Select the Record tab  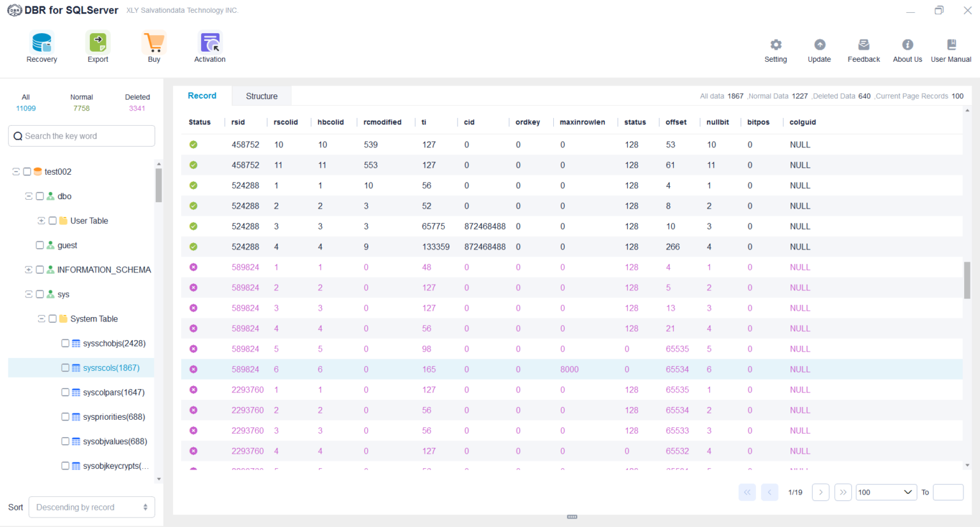(202, 96)
